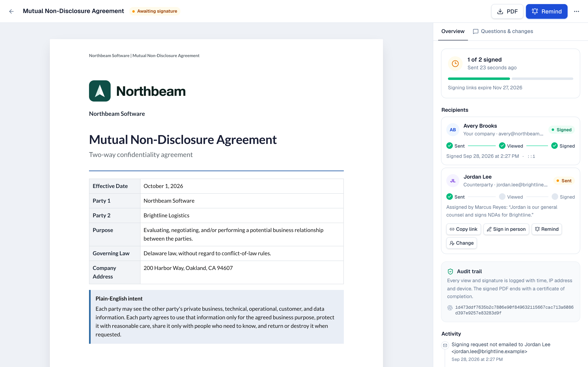
Task: Click the Audit trail shield icon
Action: click(450, 271)
